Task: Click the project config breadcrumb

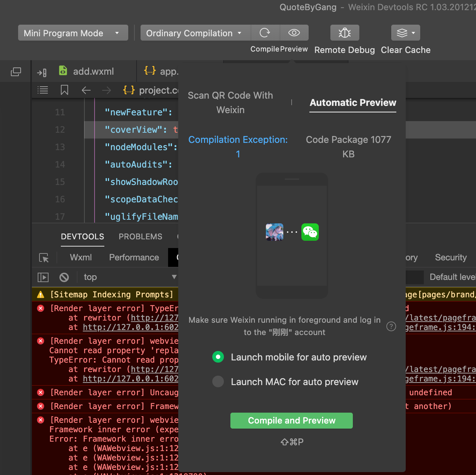Action: tap(151, 90)
